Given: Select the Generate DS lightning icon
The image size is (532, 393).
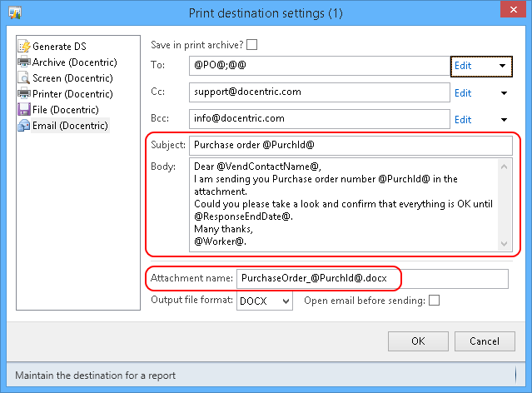Looking at the screenshot, I should [x=24, y=46].
